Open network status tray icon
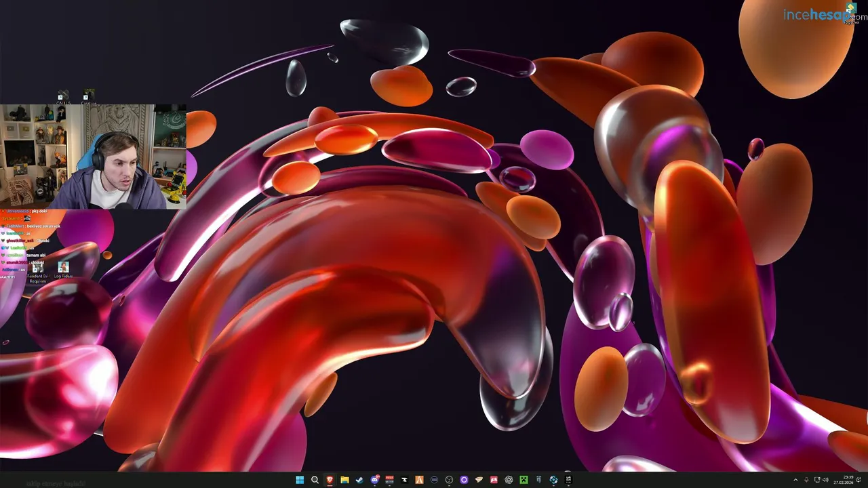 tap(817, 480)
